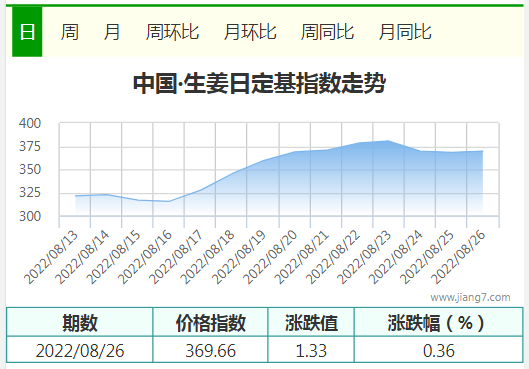
Task: Click the 350 y-axis value
Action: pos(30,169)
